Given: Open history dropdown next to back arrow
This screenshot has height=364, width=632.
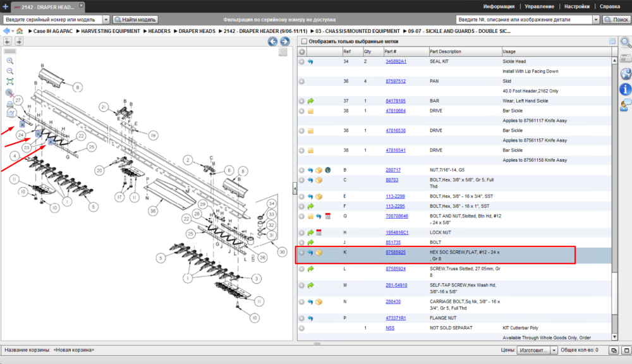Looking at the screenshot, I should pos(13,31).
